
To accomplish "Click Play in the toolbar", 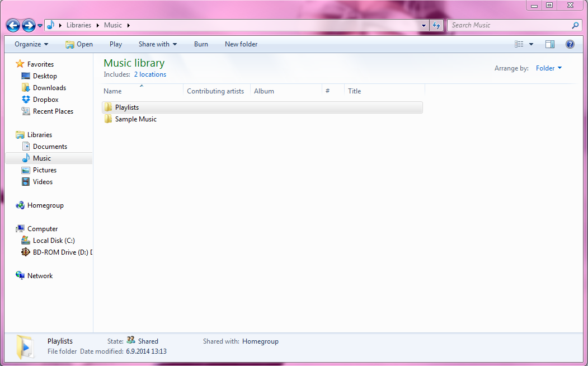I will pyautogui.click(x=116, y=44).
